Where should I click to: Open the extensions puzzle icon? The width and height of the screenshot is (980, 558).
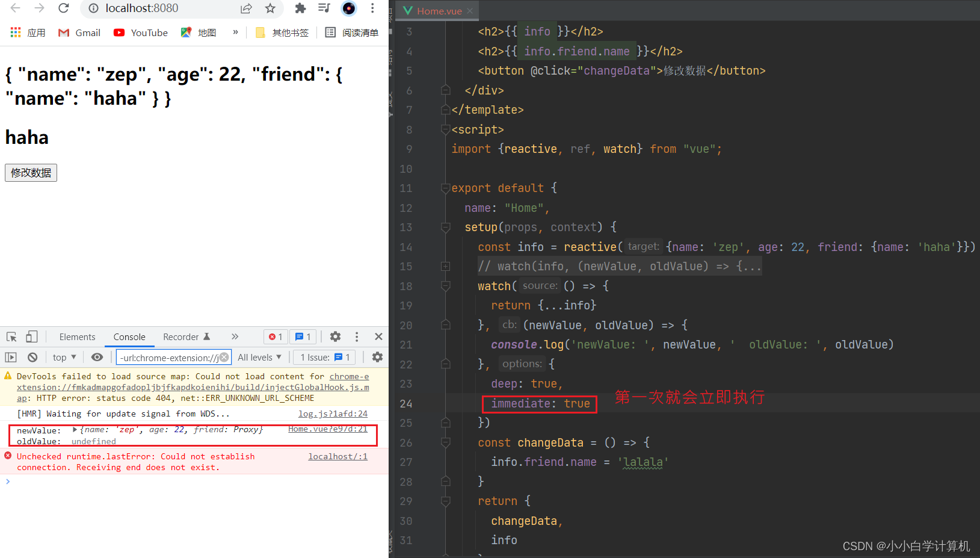point(300,8)
